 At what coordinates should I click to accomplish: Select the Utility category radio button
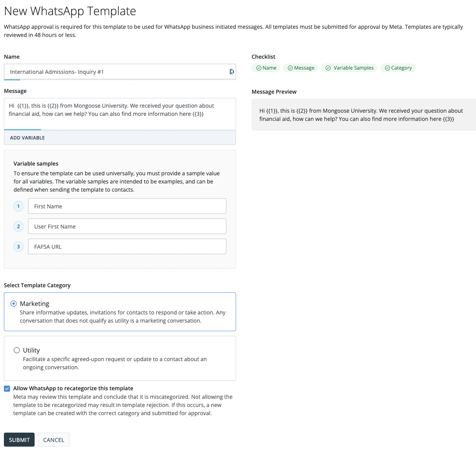tap(17, 350)
